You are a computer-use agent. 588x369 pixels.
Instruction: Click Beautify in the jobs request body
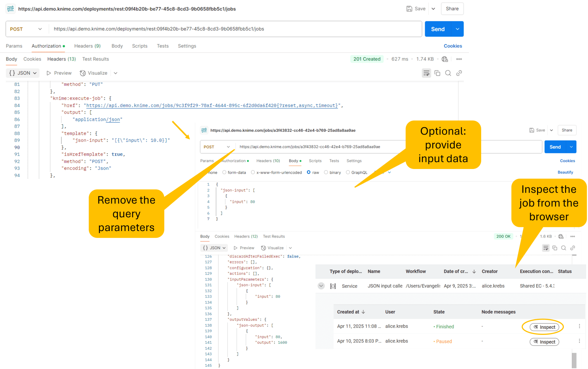565,172
